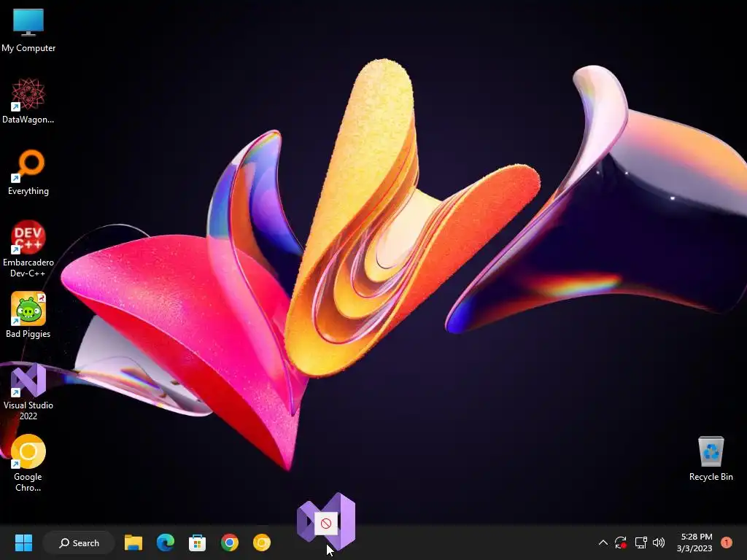Expand the hidden system tray icons
Screen dimensions: 747x560
(x=603, y=542)
